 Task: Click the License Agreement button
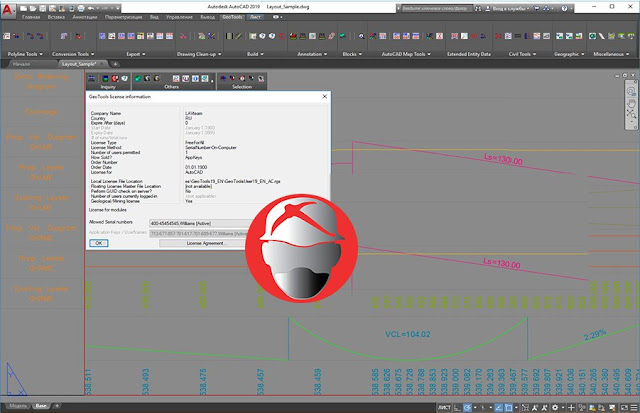pyautogui.click(x=205, y=243)
